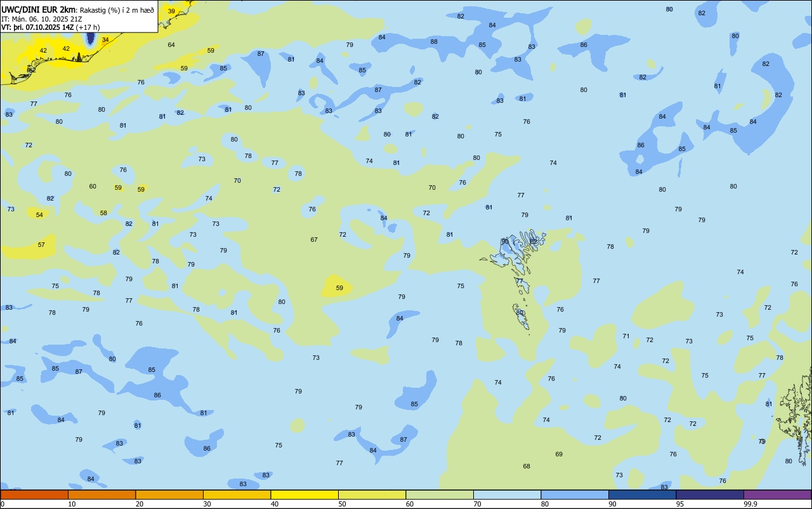Click the 'UWC/DINI EUR 2km' title text
The image size is (812, 509).
39,10
